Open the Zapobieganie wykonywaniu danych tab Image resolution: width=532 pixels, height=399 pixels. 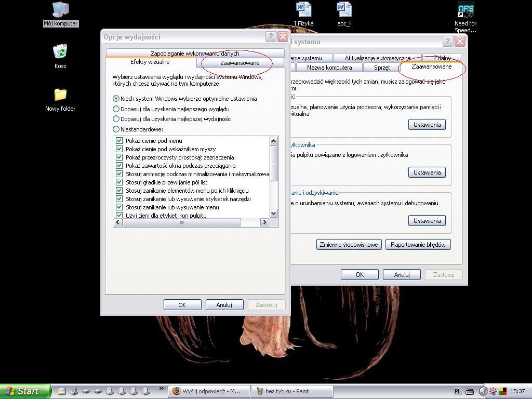pyautogui.click(x=195, y=54)
